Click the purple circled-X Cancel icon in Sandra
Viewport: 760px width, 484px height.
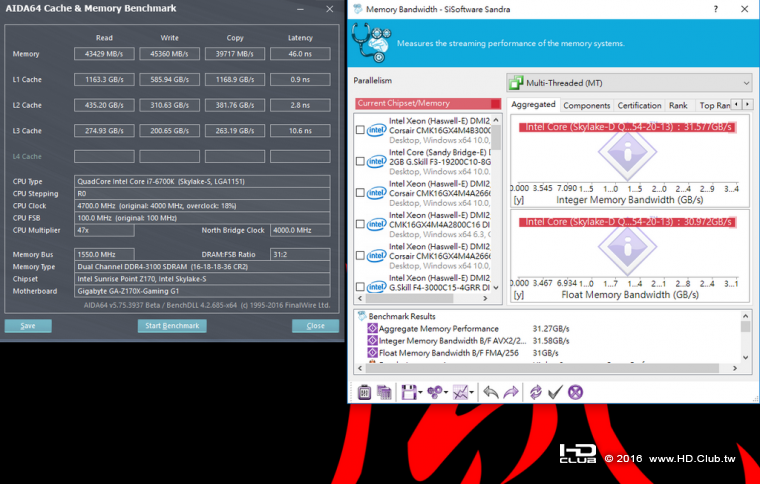pyautogui.click(x=575, y=392)
